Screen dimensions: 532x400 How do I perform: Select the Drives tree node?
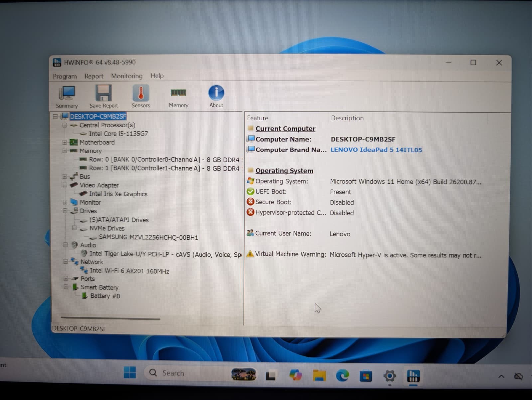coord(88,211)
